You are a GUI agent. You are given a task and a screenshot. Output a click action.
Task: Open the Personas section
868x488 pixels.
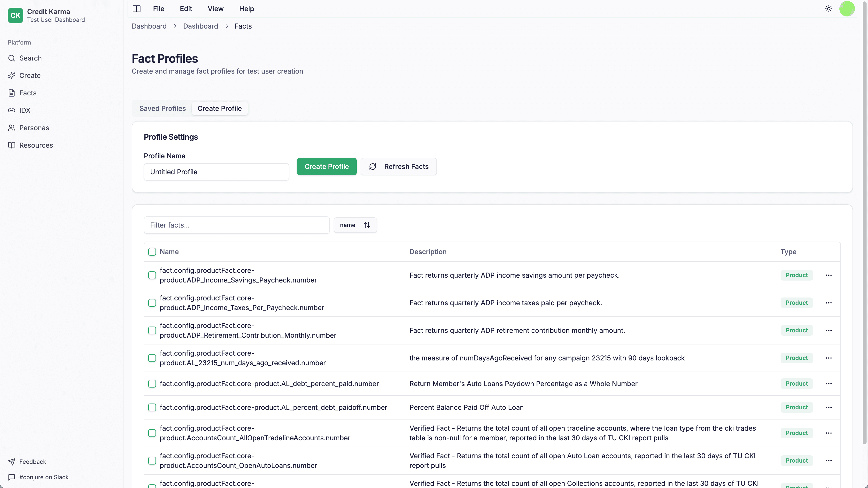tap(34, 128)
